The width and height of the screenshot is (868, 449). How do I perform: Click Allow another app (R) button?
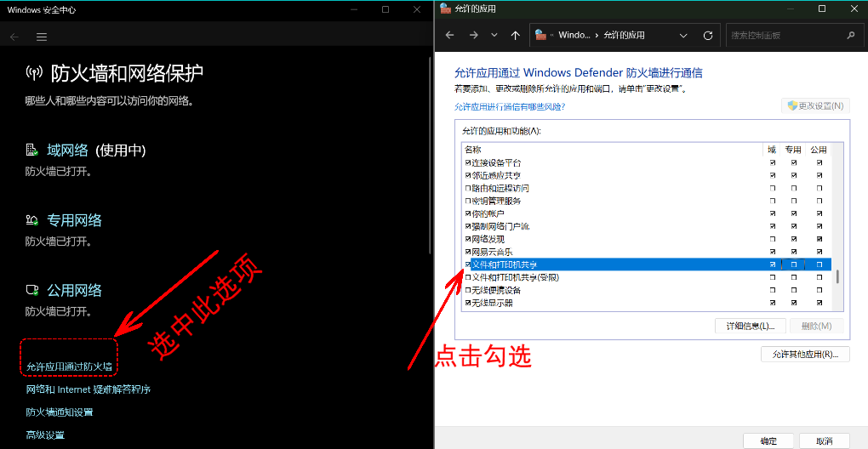click(805, 355)
